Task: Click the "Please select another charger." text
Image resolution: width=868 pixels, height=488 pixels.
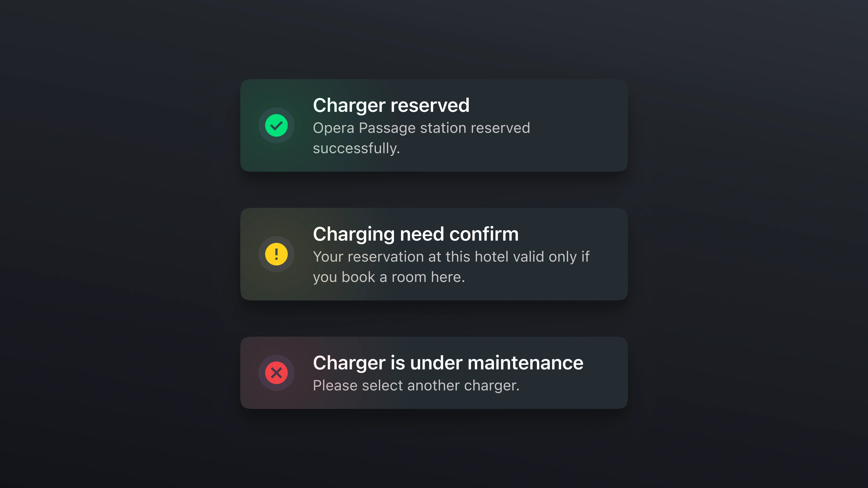Action: coord(416,386)
